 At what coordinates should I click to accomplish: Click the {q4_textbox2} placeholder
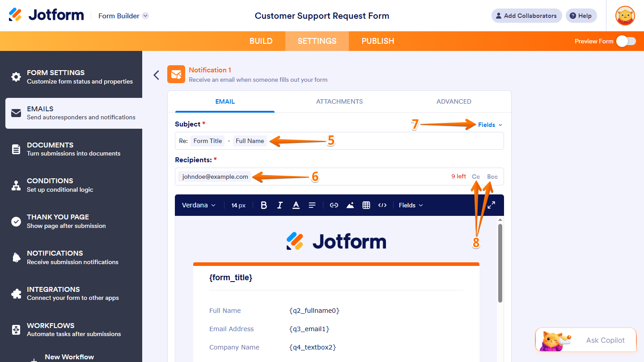313,347
